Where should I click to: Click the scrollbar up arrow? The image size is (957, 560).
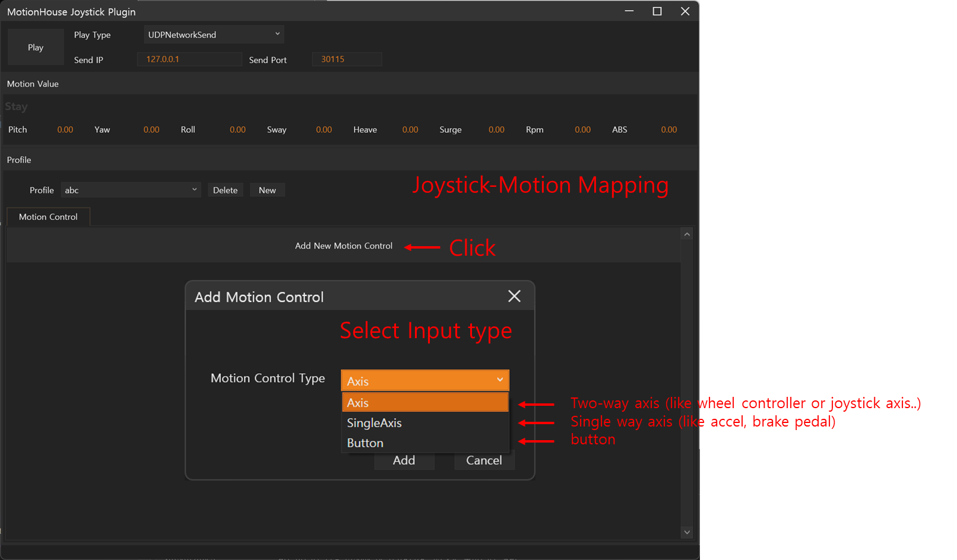click(x=687, y=234)
